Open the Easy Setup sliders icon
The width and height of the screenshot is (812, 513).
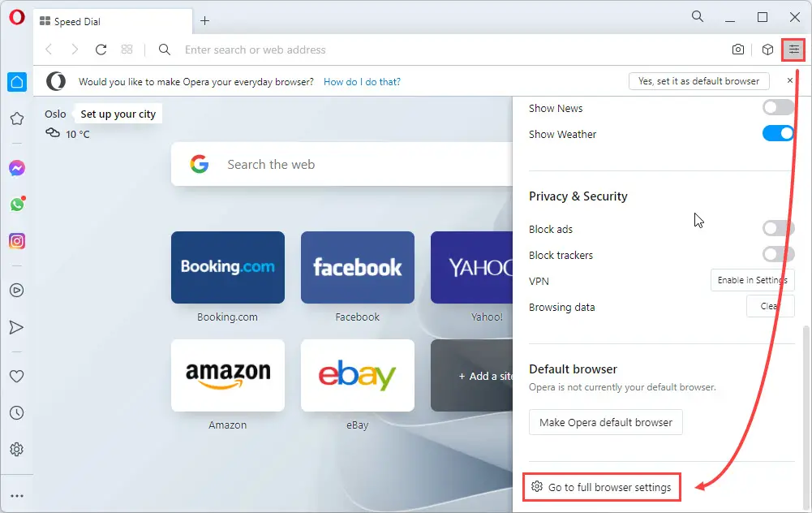(x=793, y=50)
